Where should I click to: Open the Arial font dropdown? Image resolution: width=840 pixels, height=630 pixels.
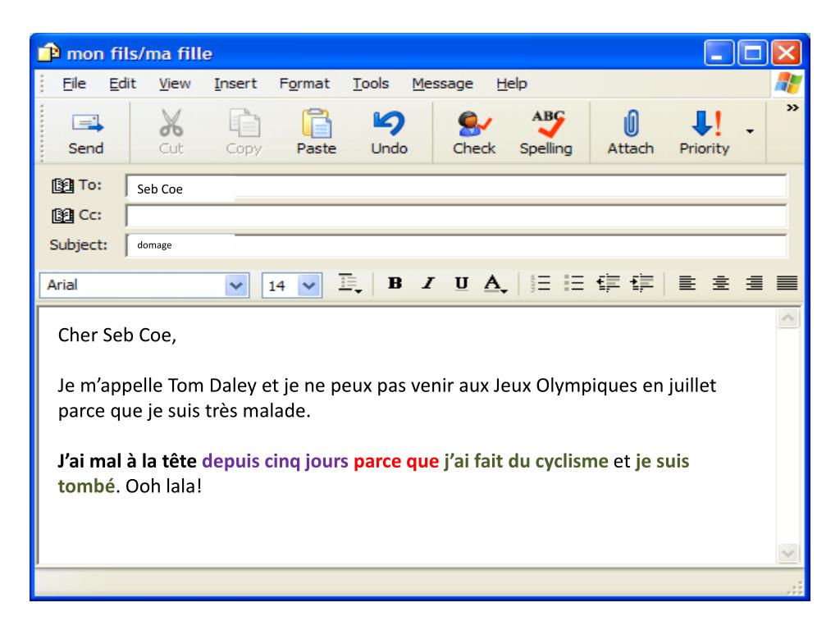click(x=236, y=285)
